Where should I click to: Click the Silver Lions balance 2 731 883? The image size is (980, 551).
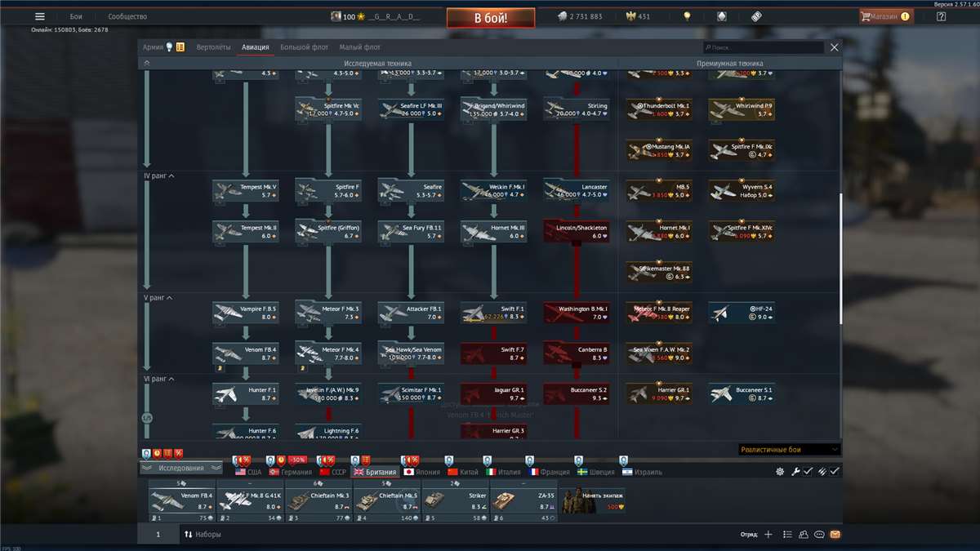(580, 16)
